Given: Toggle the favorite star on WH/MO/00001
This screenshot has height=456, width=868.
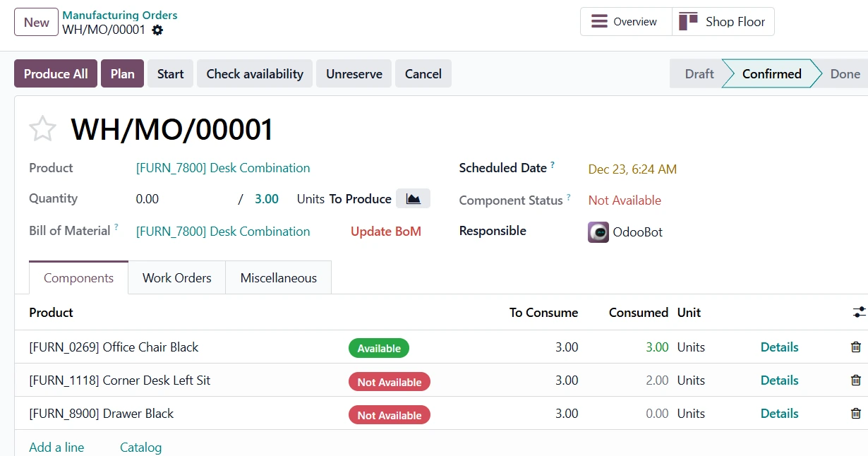Looking at the screenshot, I should tap(42, 128).
